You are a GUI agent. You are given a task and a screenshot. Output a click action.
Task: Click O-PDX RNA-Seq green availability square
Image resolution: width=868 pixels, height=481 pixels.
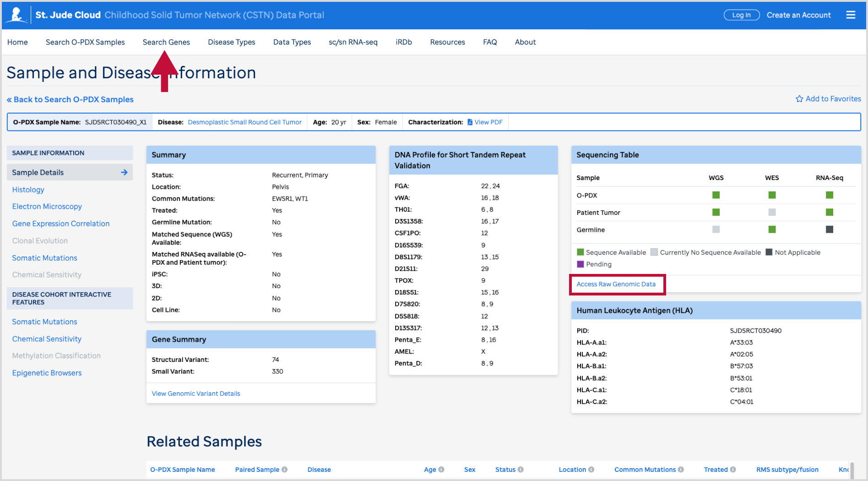(x=829, y=195)
